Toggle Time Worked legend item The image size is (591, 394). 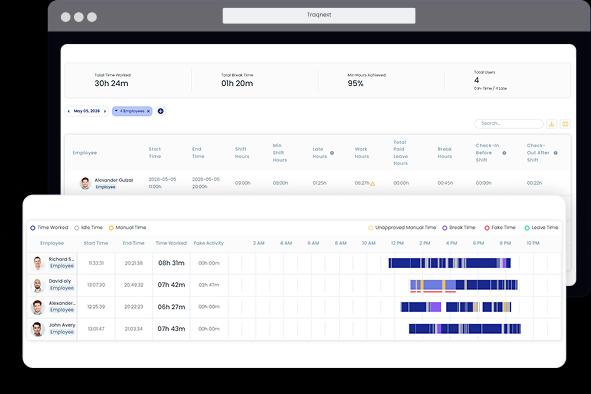pos(49,228)
